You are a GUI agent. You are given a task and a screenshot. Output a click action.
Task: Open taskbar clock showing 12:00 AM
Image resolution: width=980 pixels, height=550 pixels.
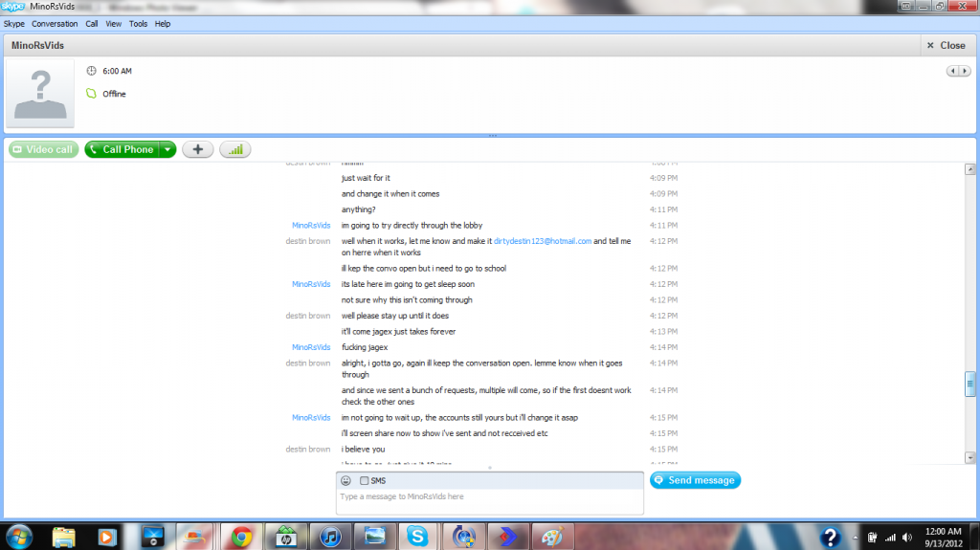click(x=944, y=538)
